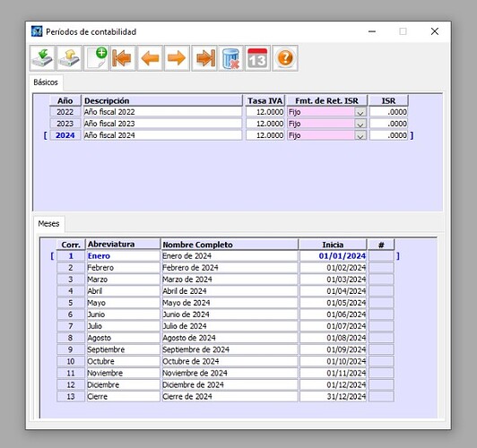
Task: Go to first record using the toolbar arrow
Action: (123, 58)
